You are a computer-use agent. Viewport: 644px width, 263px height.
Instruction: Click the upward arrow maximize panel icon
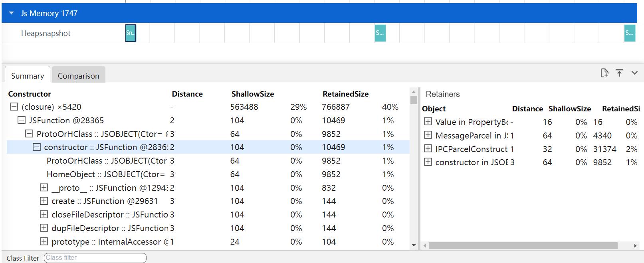tap(619, 73)
